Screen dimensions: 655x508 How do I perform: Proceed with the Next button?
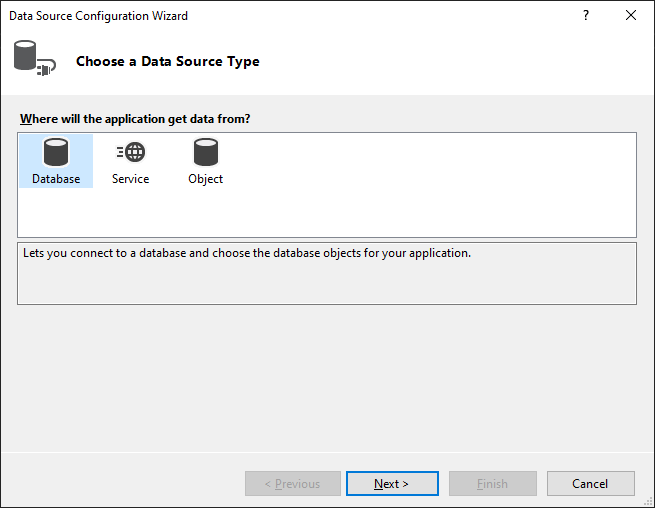tap(392, 484)
